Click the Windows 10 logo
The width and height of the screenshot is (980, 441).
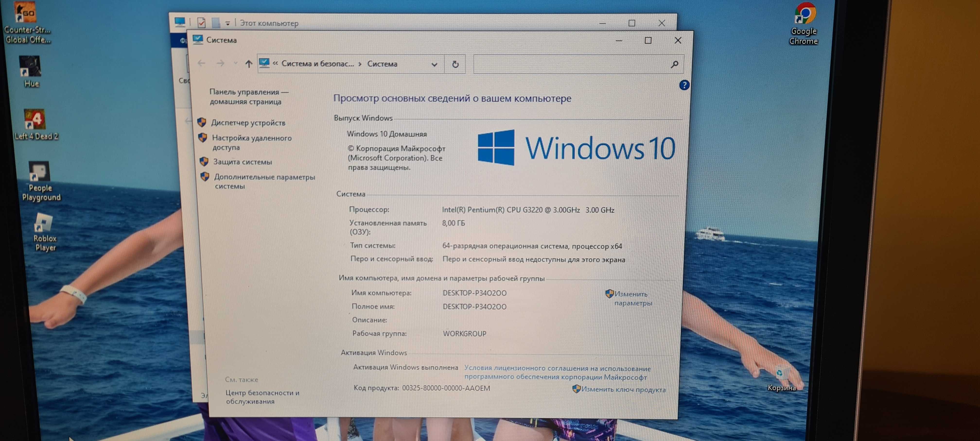(576, 148)
